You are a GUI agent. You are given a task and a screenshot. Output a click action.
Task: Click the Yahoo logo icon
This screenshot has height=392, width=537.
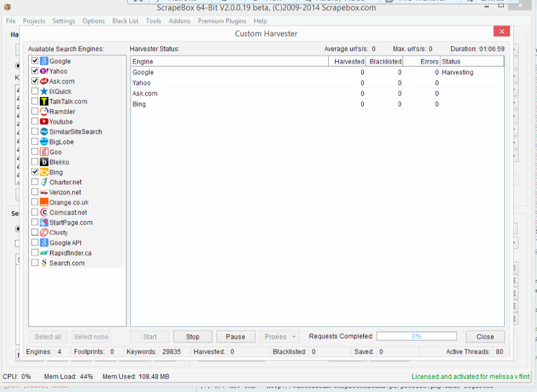[44, 71]
